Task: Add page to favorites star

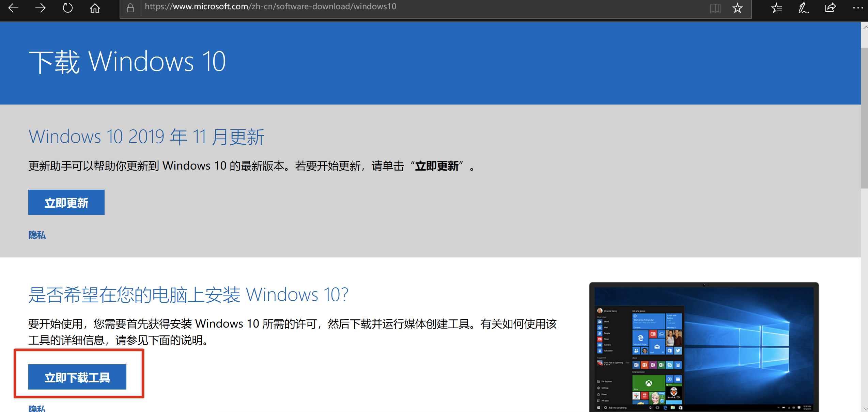Action: 738,8
